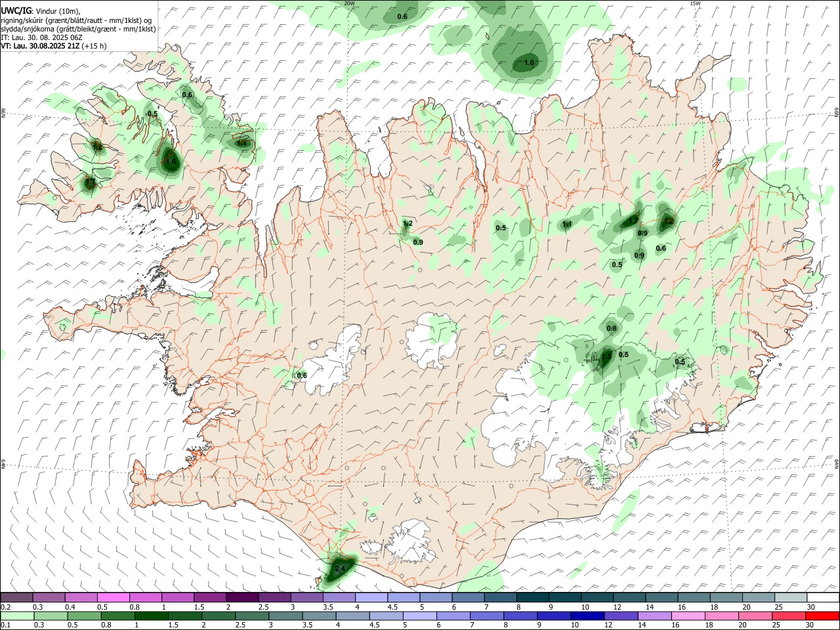840x630 pixels.
Task: Click the 'slydda/snjókoma' legend description line
Action: [x=78, y=29]
